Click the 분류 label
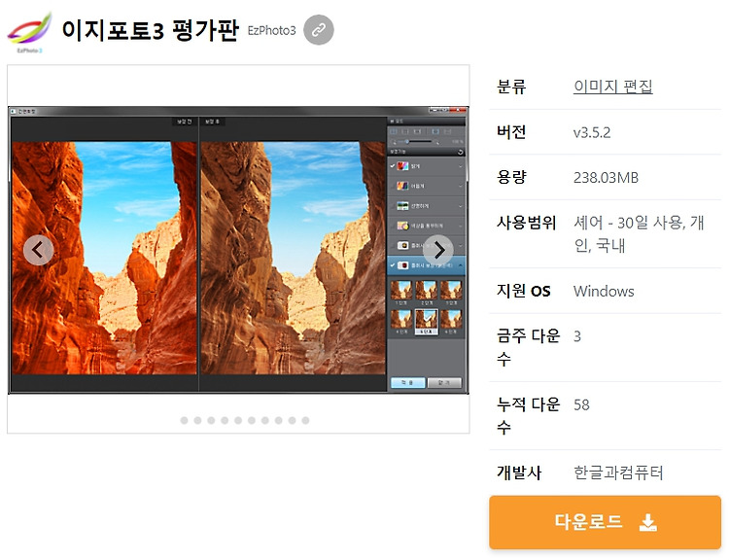The width and height of the screenshot is (729, 560). (x=511, y=87)
